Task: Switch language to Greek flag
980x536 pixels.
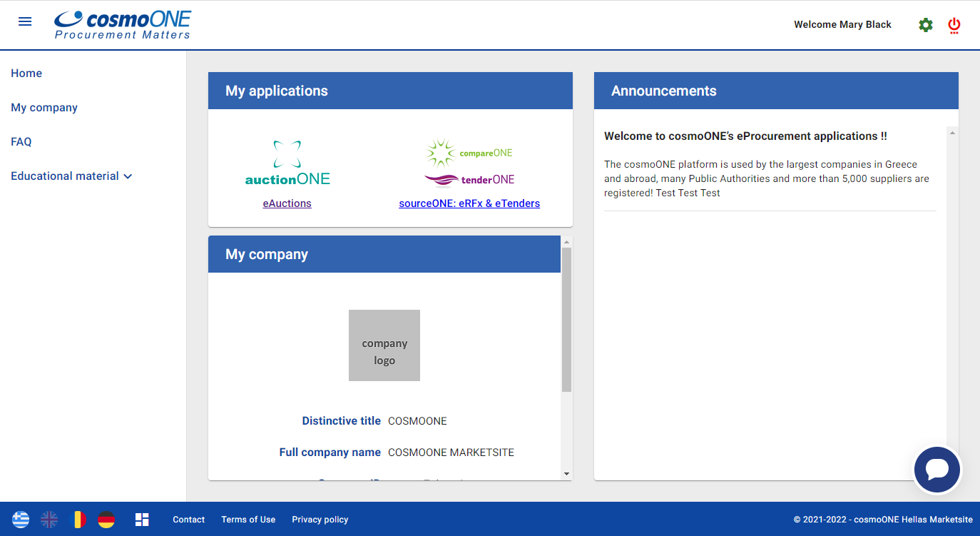Action: coord(21,520)
